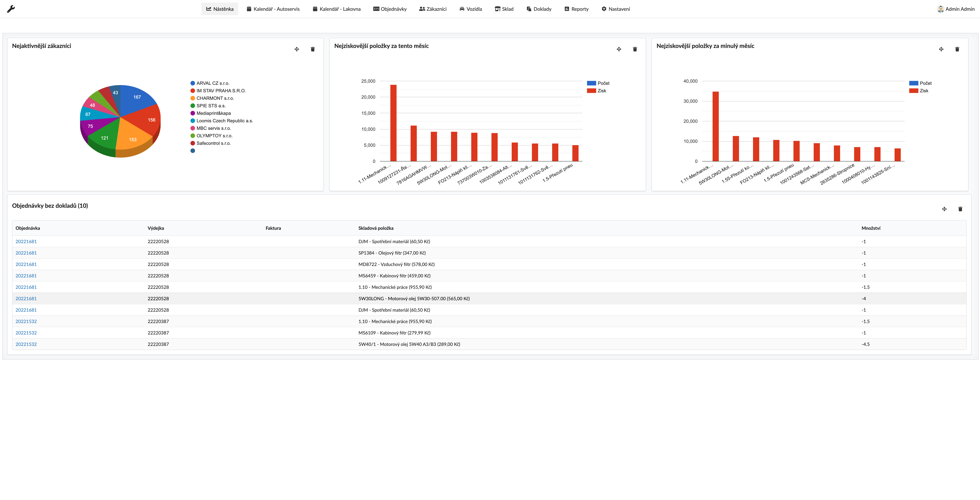980x500 pixels.
Task: Select Loomis Czech Republic a.s. legend entry
Action: point(221,121)
